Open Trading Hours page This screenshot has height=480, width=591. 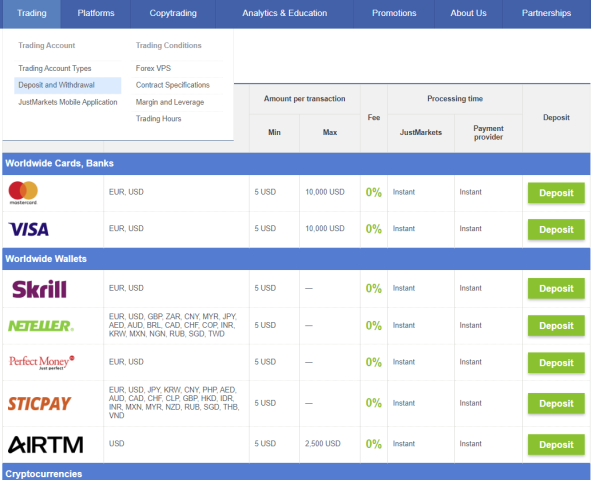pos(158,119)
